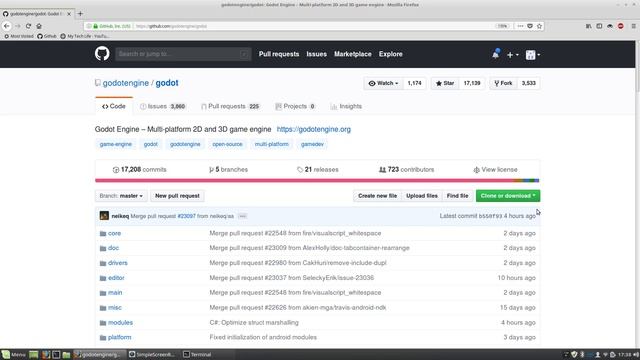Click the GitHub octocat logo
The width and height of the screenshot is (640, 360).
point(102,54)
